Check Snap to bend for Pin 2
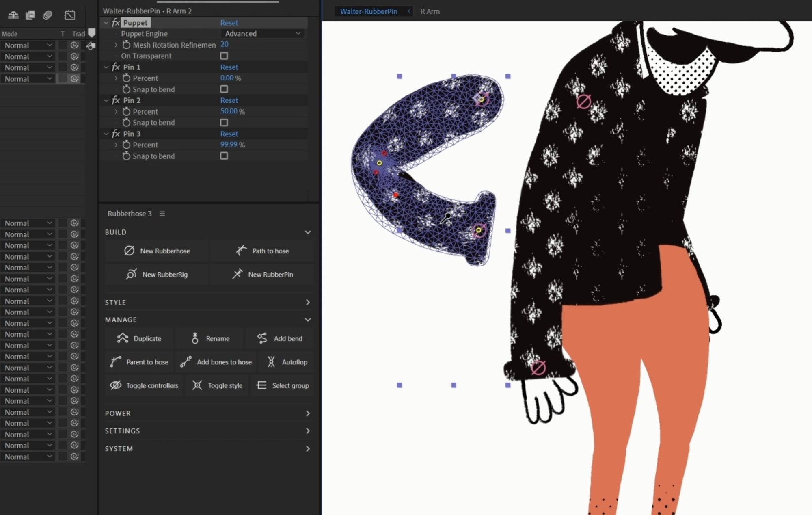Viewport: 812px width, 515px height. click(x=224, y=122)
